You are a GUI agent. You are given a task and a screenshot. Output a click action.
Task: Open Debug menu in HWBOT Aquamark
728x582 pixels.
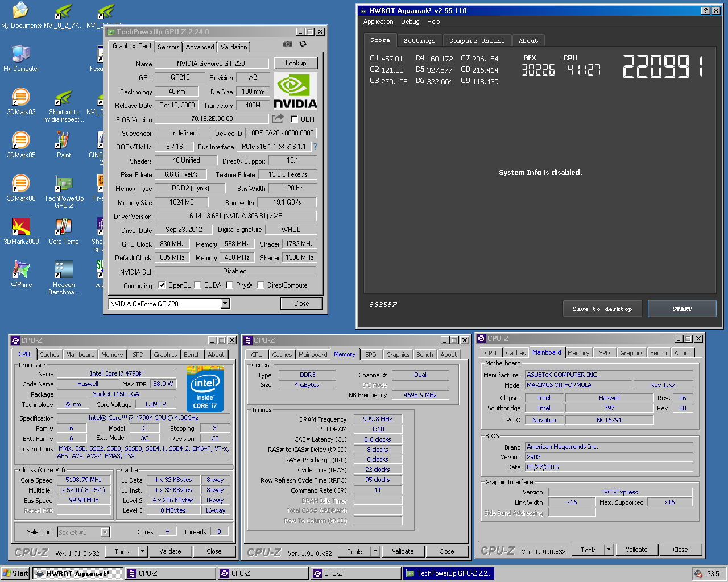coord(410,22)
